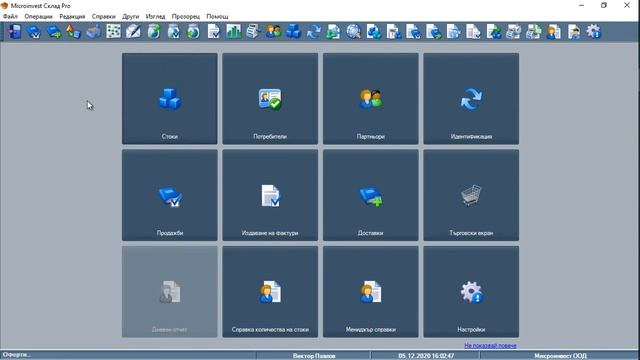Open the Справки menu
The image size is (640, 360).
[104, 16]
